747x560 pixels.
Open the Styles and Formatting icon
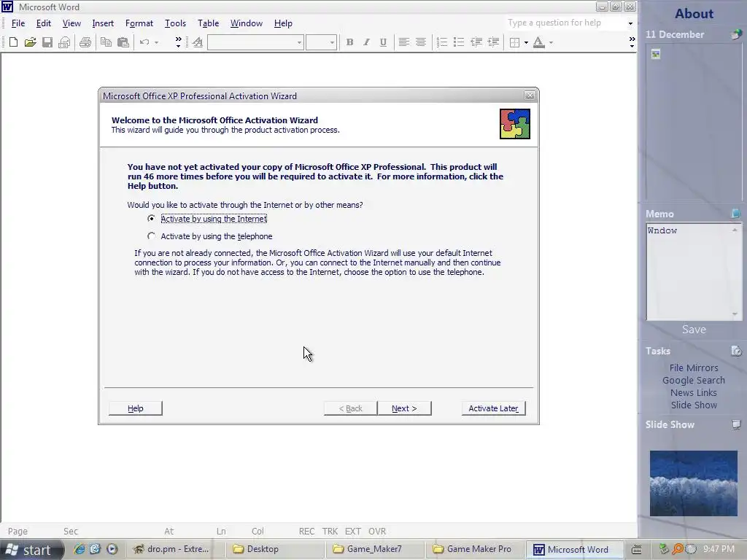198,42
